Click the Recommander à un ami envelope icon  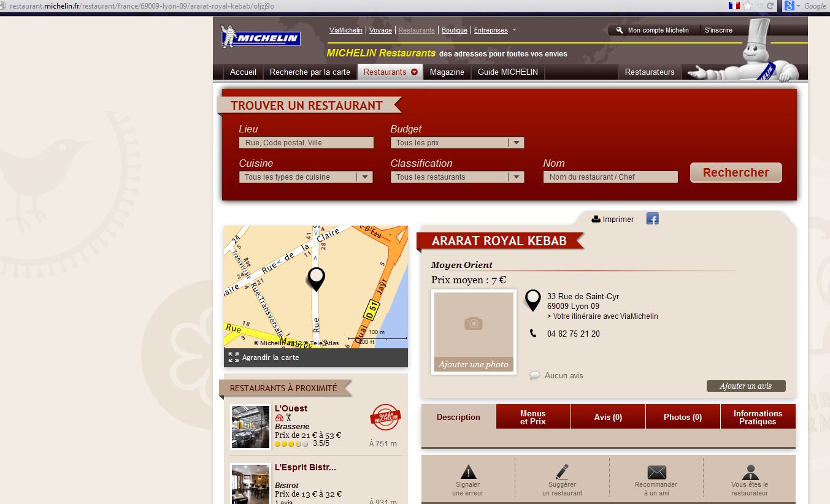click(x=656, y=472)
